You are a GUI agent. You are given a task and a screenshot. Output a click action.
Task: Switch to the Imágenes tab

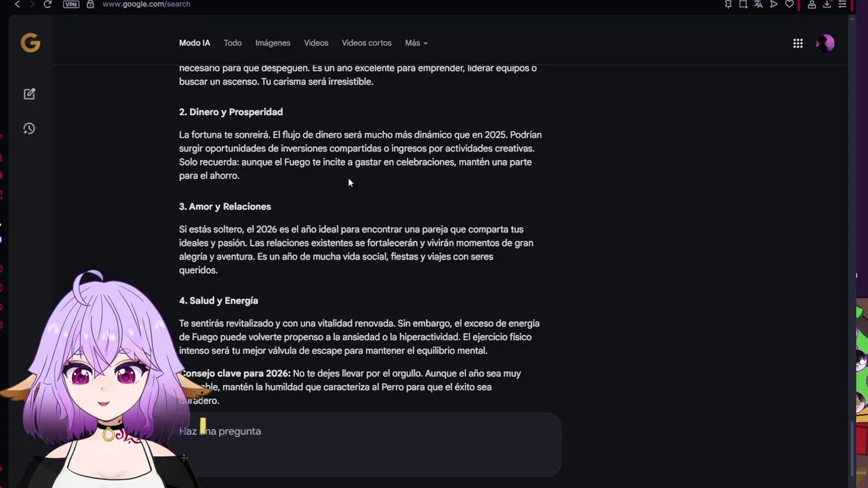[273, 43]
